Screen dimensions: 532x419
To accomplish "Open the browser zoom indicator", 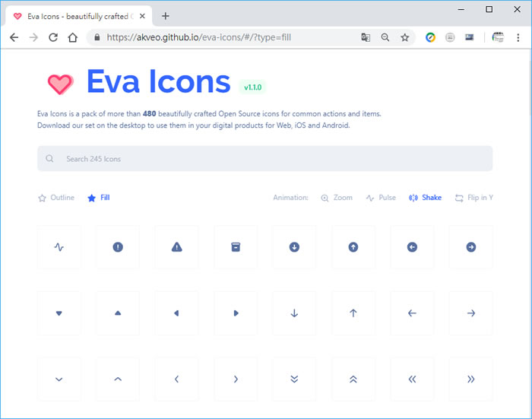I will click(x=385, y=37).
